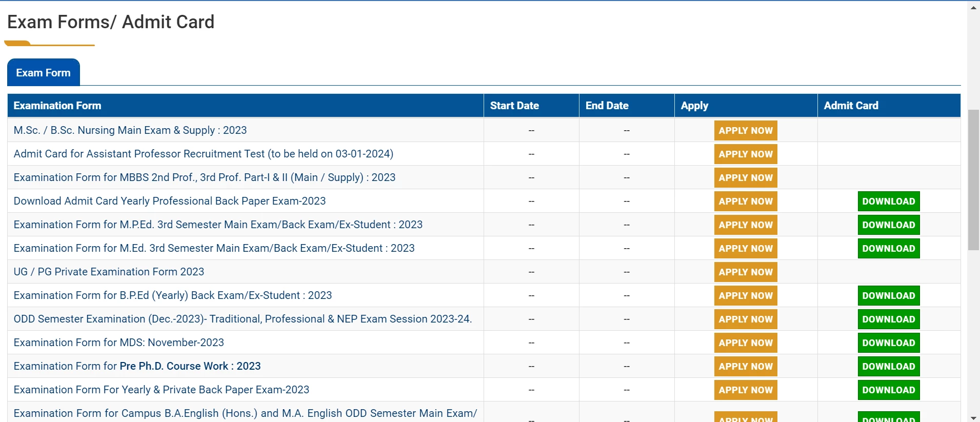Download admit card for Yearly Professional Back Paper
980x422 pixels.
(x=888, y=202)
